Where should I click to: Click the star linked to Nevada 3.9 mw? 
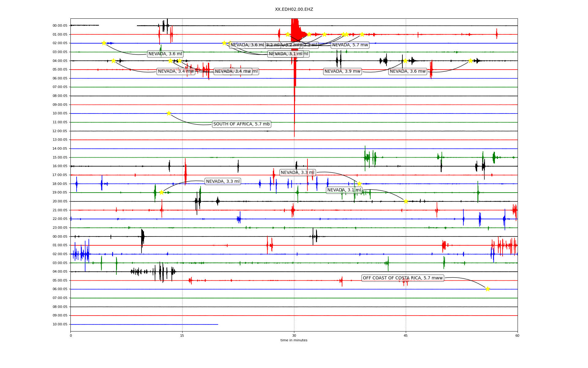click(x=405, y=61)
